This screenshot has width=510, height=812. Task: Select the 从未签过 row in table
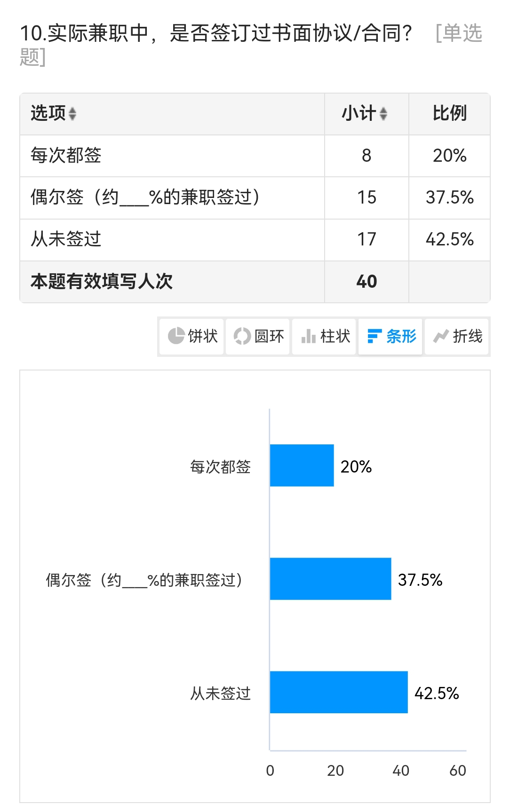(x=255, y=240)
